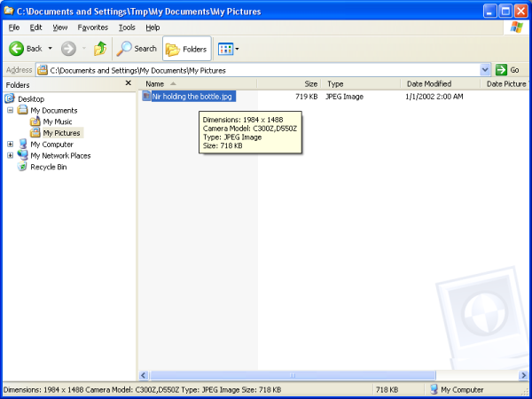Close the Folders side pane

129,84
